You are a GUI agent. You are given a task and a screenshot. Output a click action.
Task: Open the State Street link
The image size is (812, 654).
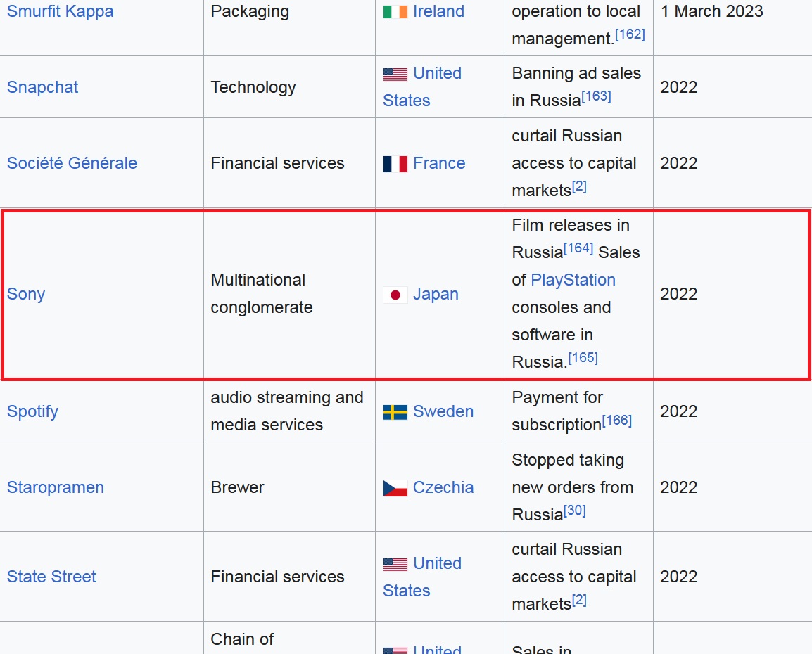(51, 577)
